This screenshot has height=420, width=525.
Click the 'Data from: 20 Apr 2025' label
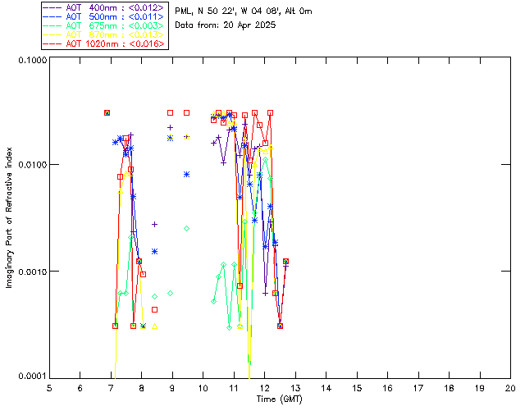tap(226, 25)
